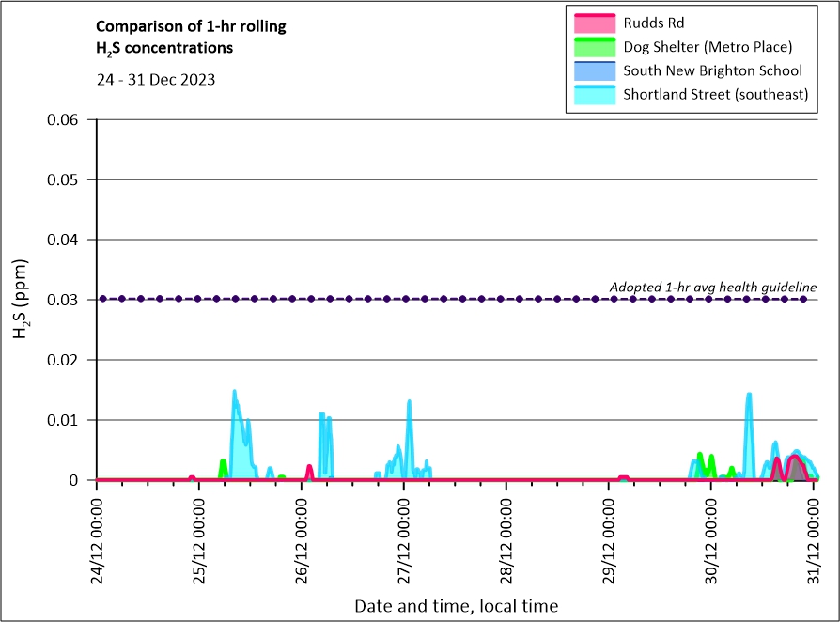The width and height of the screenshot is (840, 622).
Task: Click 'Adopted 1-hr avg health guideline' annotation
Action: coord(713,287)
